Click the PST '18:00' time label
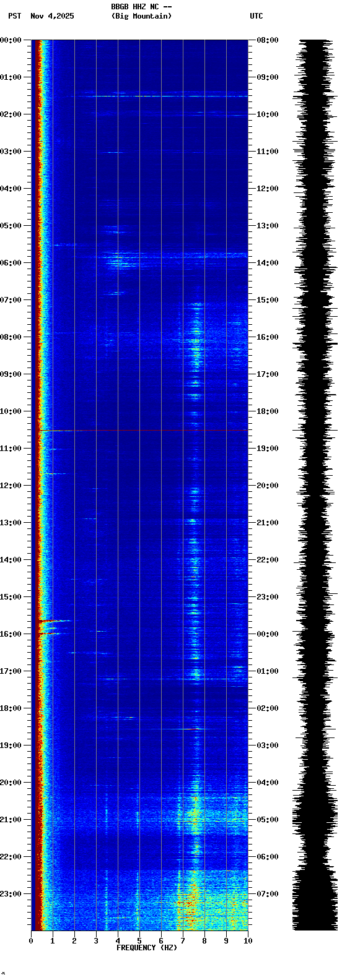Image resolution: width=342 pixels, height=980 pixels. 11,708
